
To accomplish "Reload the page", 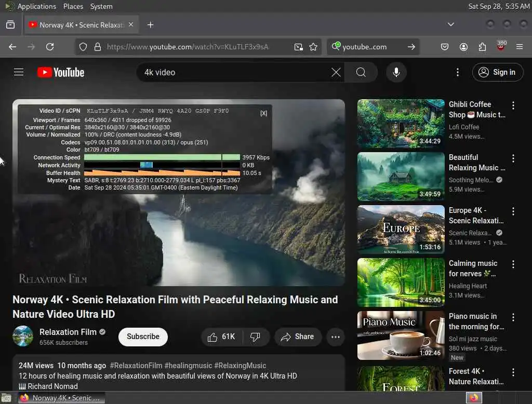I will (x=50, y=47).
